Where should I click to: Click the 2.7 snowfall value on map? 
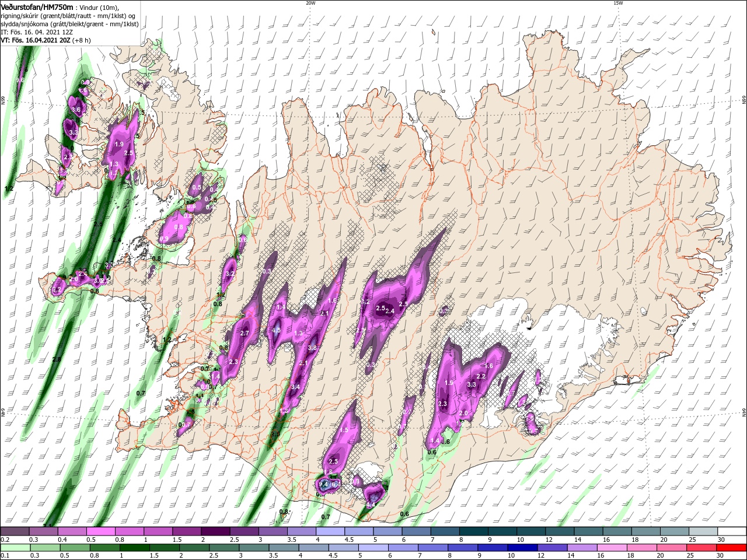tap(245, 333)
